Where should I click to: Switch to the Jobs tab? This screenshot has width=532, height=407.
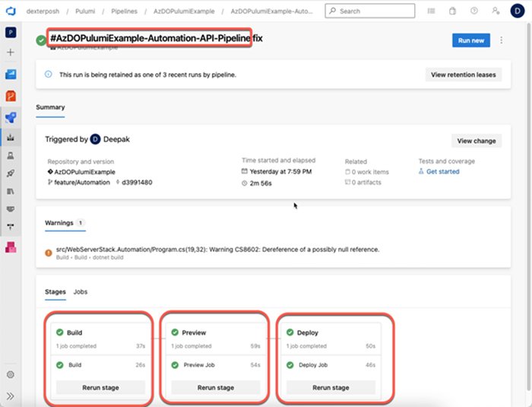pyautogui.click(x=81, y=292)
